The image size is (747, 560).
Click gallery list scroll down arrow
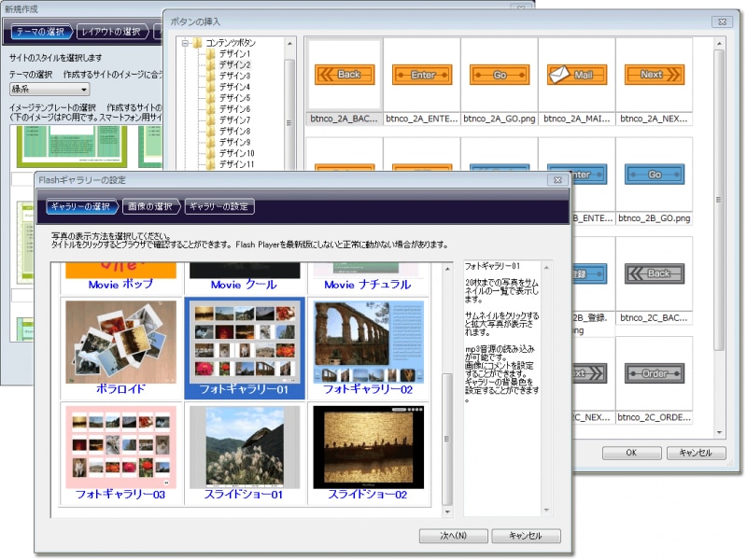coord(447,511)
